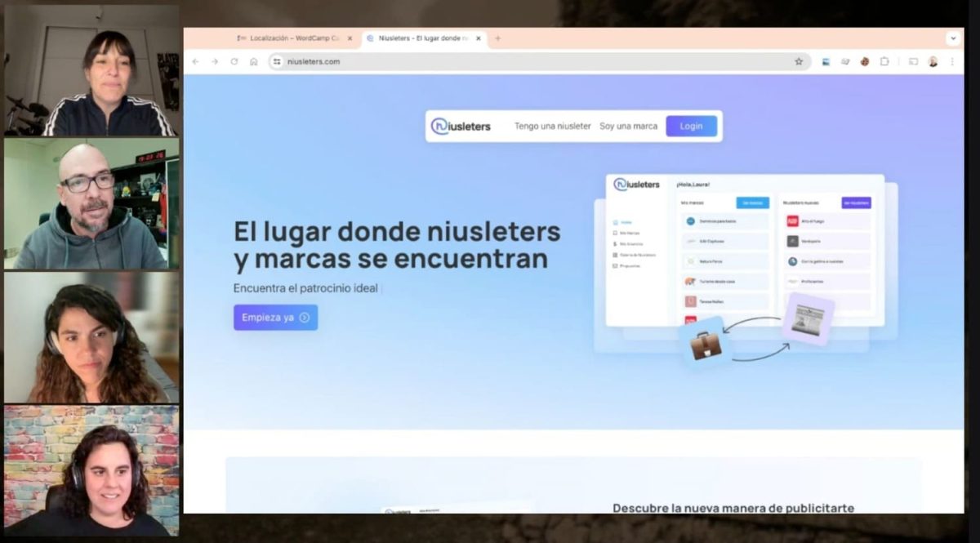Open a new tab with the plus button
Image resolution: width=980 pixels, height=543 pixels.
pyautogui.click(x=497, y=38)
